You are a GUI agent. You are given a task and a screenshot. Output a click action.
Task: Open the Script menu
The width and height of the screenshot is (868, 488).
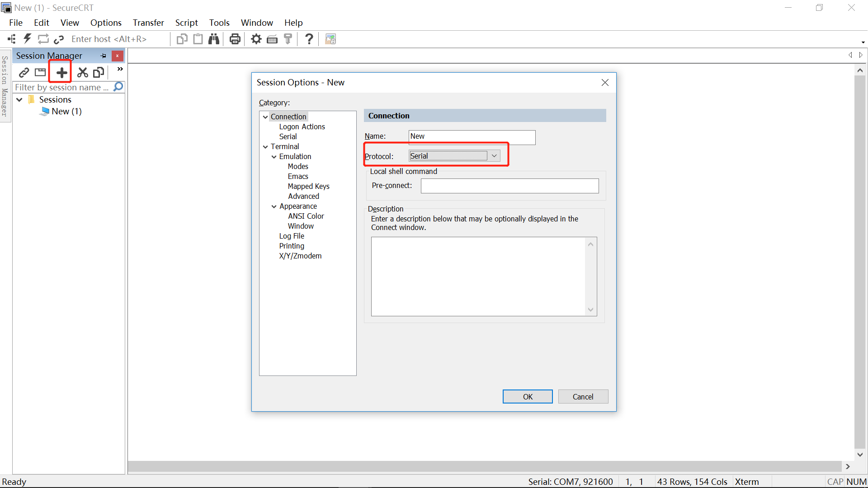pos(186,23)
